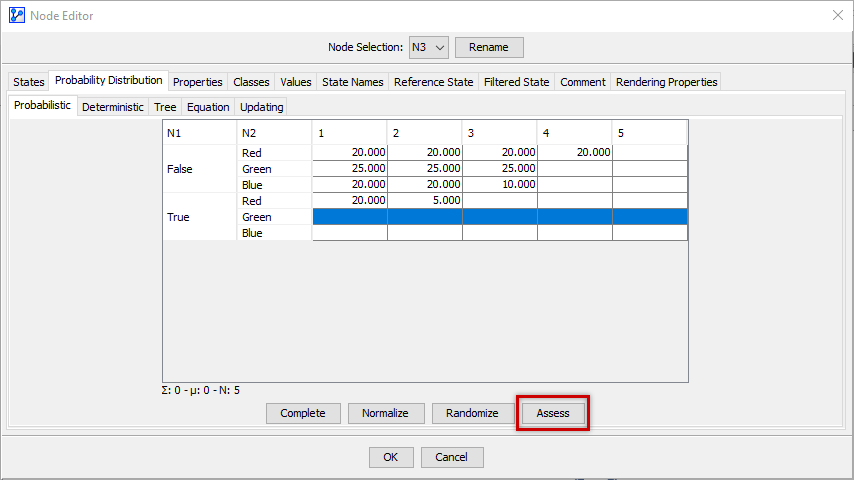Screen dimensions: 854x480
Task: Select the Comment tab
Action: [x=582, y=82]
